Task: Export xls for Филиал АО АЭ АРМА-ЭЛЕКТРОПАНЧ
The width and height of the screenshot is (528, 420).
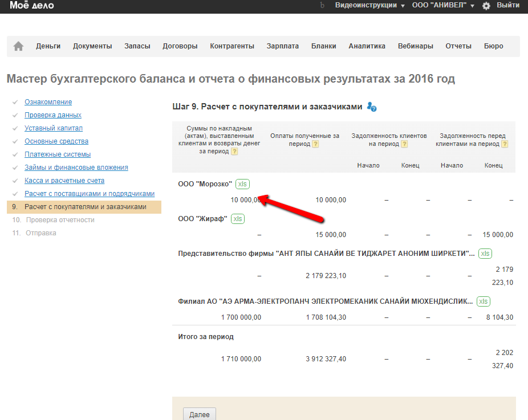Action: [483, 301]
